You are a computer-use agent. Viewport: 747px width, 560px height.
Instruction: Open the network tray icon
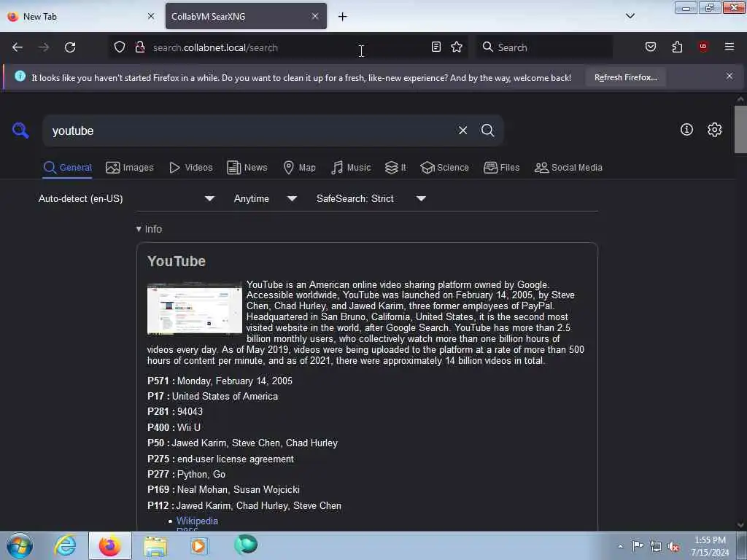pos(656,546)
